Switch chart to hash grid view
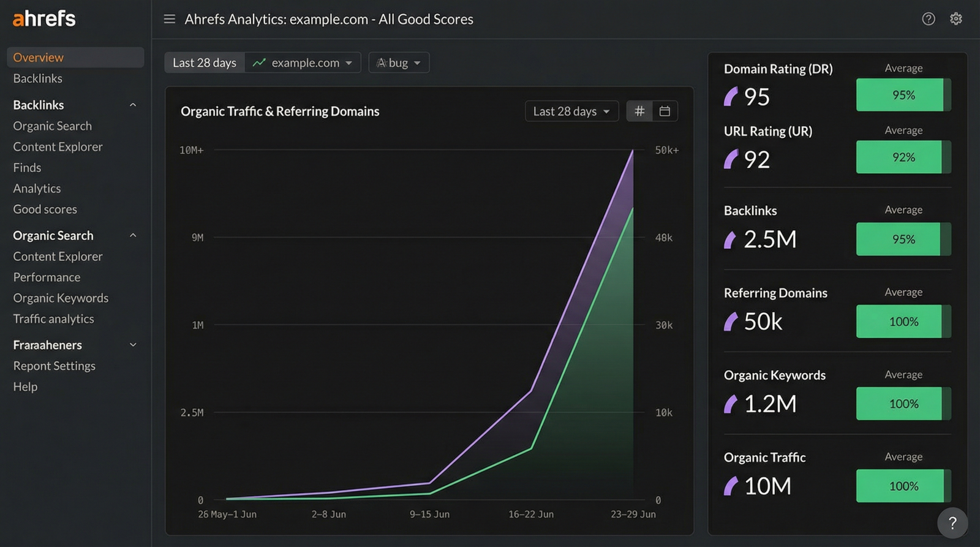This screenshot has width=980, height=547. [639, 111]
